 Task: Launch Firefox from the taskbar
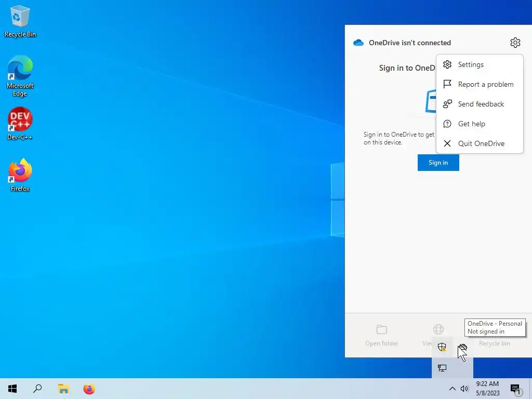(89, 389)
